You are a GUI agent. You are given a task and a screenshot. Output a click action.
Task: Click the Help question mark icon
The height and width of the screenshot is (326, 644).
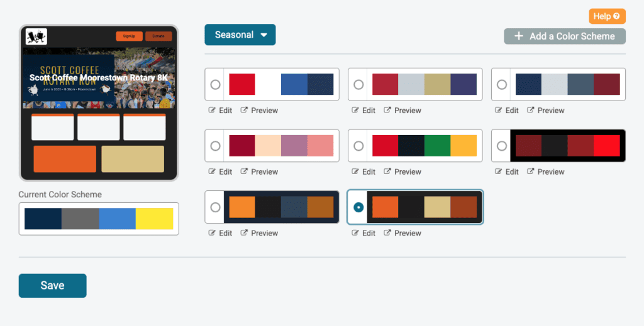(616, 16)
